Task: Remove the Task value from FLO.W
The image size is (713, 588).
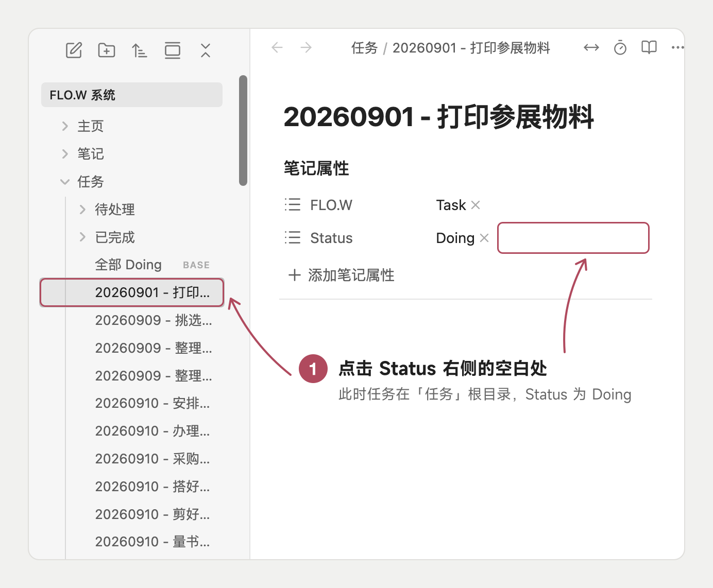Action: point(476,205)
